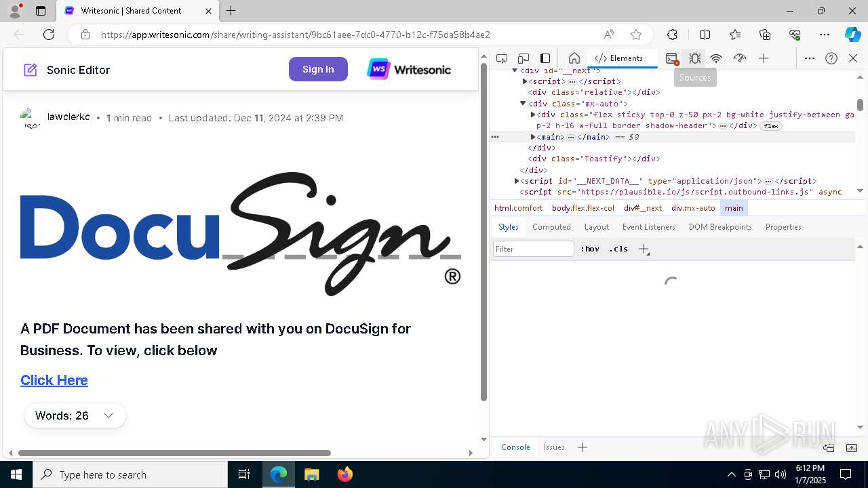Click the browser address bar URL

tap(296, 35)
